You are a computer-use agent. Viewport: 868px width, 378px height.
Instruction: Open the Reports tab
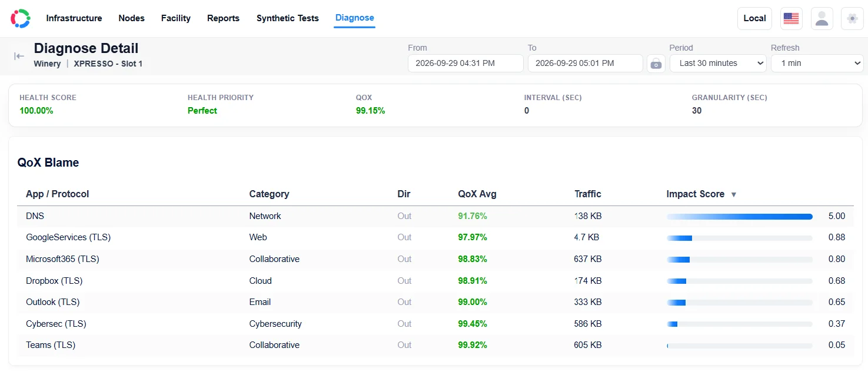tap(223, 18)
